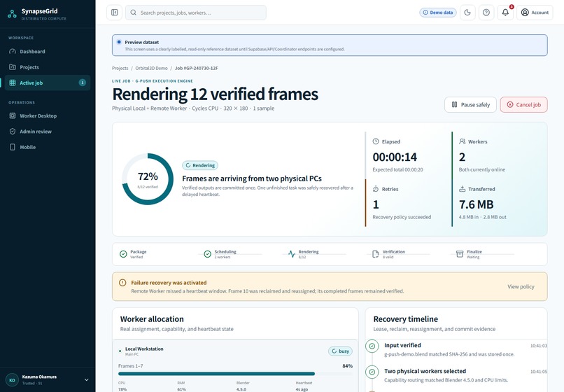564x392 pixels.
Task: Click the KO avatar
Action: point(12,380)
